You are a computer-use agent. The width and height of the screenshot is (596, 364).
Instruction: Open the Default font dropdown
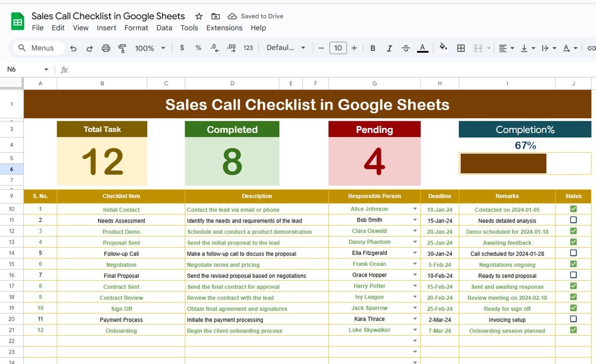(286, 48)
